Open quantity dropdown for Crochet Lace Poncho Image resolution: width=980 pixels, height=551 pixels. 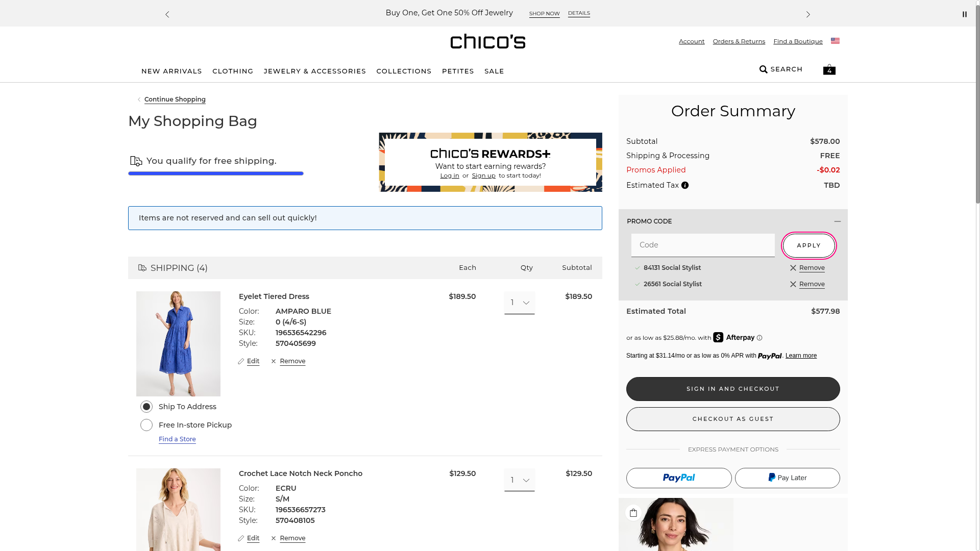[519, 480]
